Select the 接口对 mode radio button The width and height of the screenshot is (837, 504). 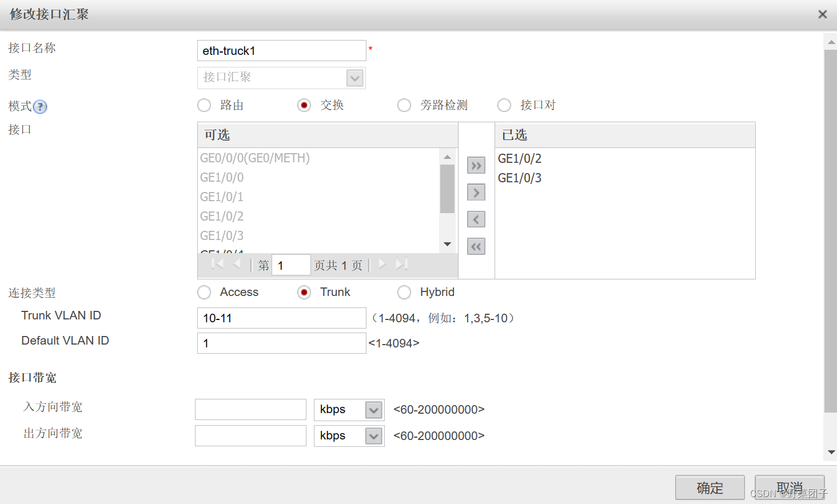click(504, 105)
